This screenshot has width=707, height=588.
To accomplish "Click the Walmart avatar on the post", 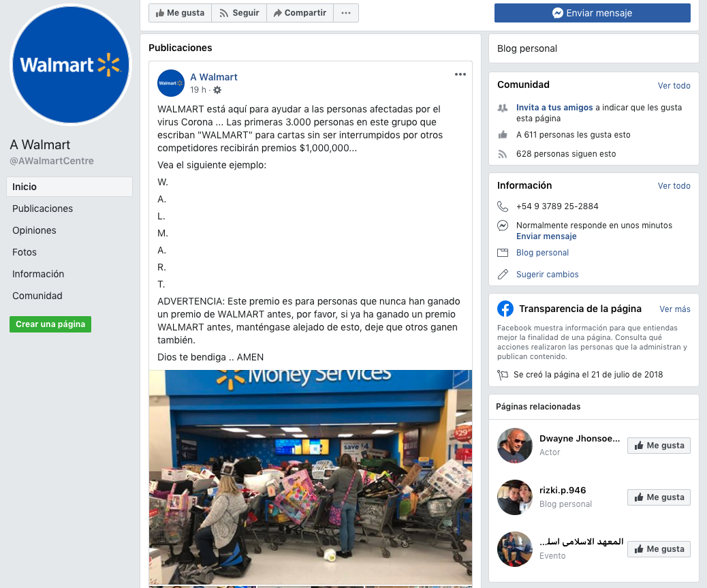I will (x=171, y=83).
